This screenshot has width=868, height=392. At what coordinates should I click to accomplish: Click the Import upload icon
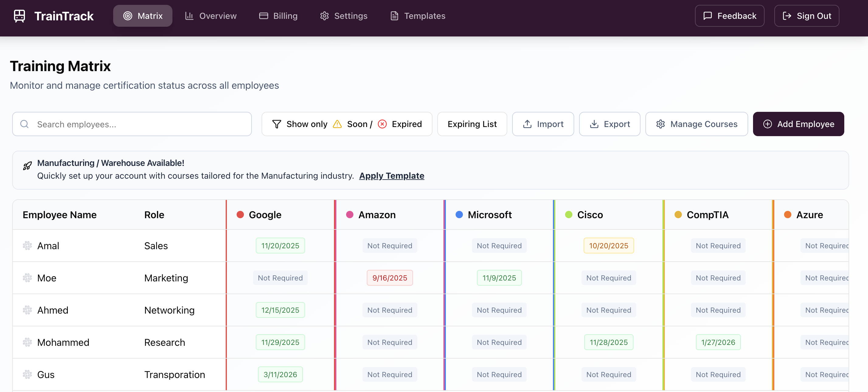tap(527, 124)
